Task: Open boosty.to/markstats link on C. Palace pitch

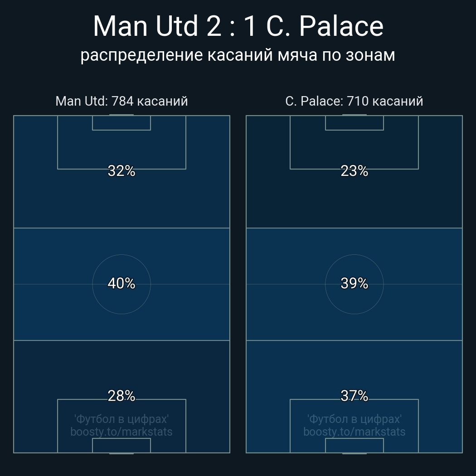Action: [354, 432]
